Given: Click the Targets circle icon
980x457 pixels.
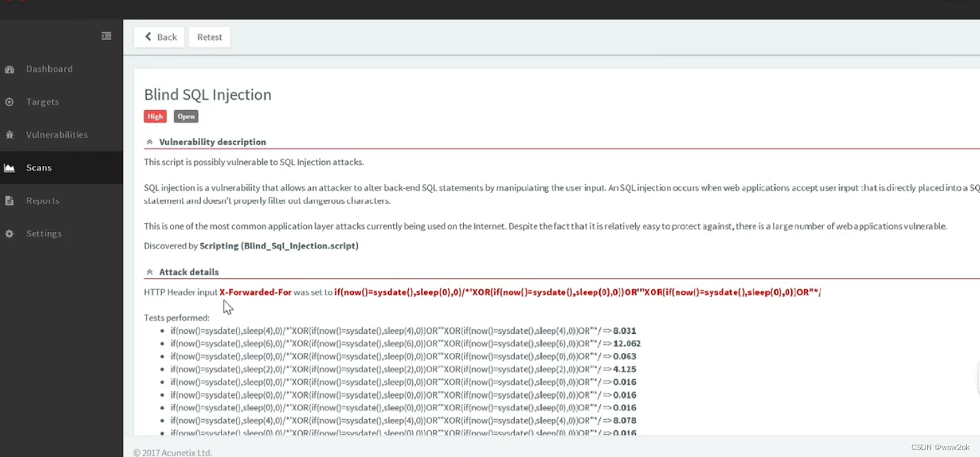Looking at the screenshot, I should 10,102.
